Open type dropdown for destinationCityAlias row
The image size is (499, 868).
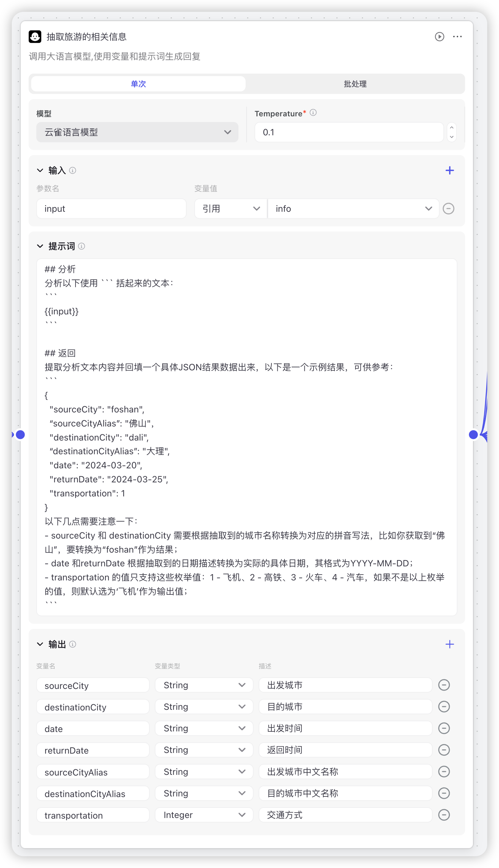(204, 794)
